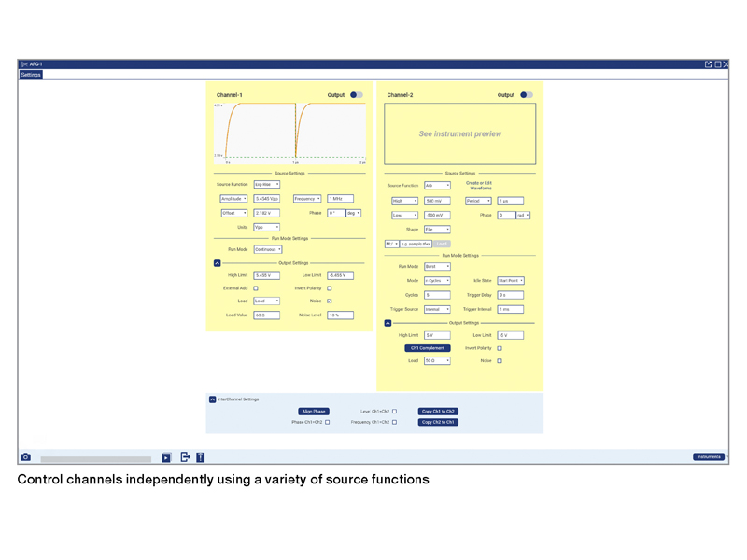The width and height of the screenshot is (747, 560).
Task: Collapse Channel-2 Output Settings section
Action: [x=388, y=323]
